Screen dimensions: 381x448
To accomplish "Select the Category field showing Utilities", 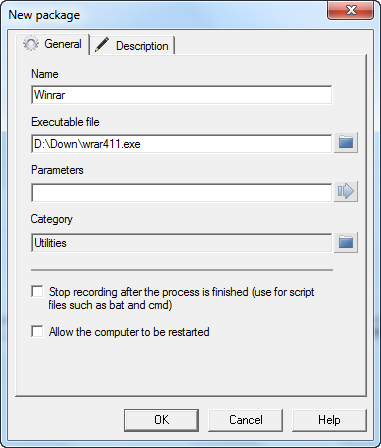I will click(x=182, y=243).
